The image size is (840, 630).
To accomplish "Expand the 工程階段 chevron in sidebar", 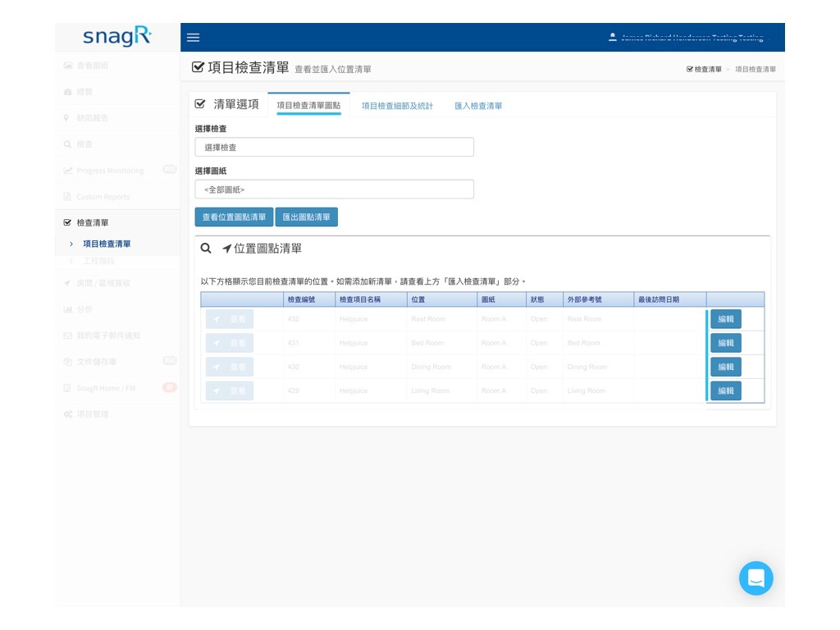I will [x=71, y=261].
